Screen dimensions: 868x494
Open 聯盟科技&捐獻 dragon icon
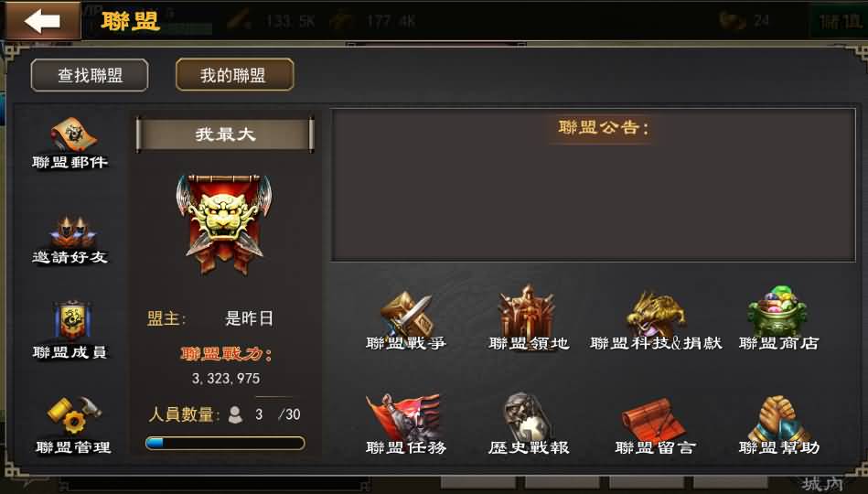pos(656,313)
